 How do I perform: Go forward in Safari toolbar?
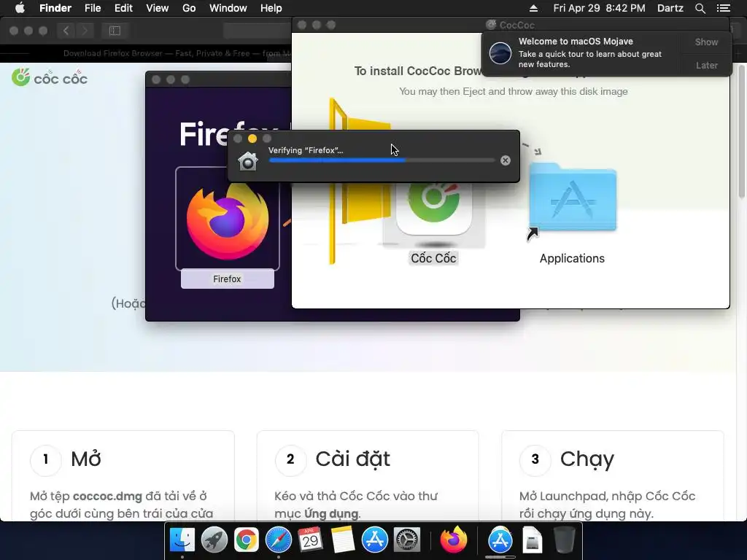tap(85, 31)
